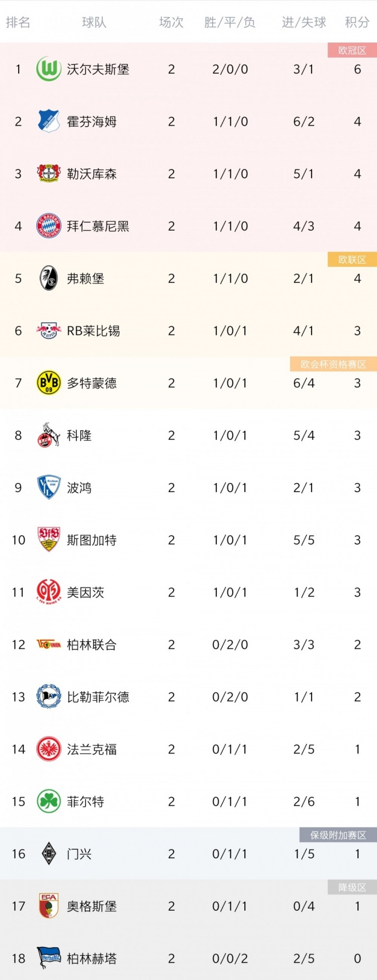Click the Borussia Dortmund BVB logo
This screenshot has height=980, width=377.
coord(49,382)
